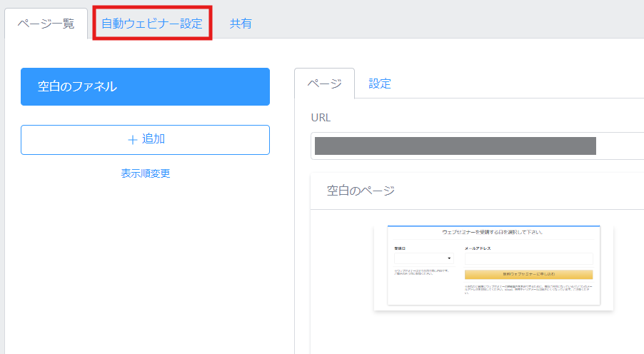Click the plus icon beside 追加
This screenshot has width=644, height=354.
132,140
